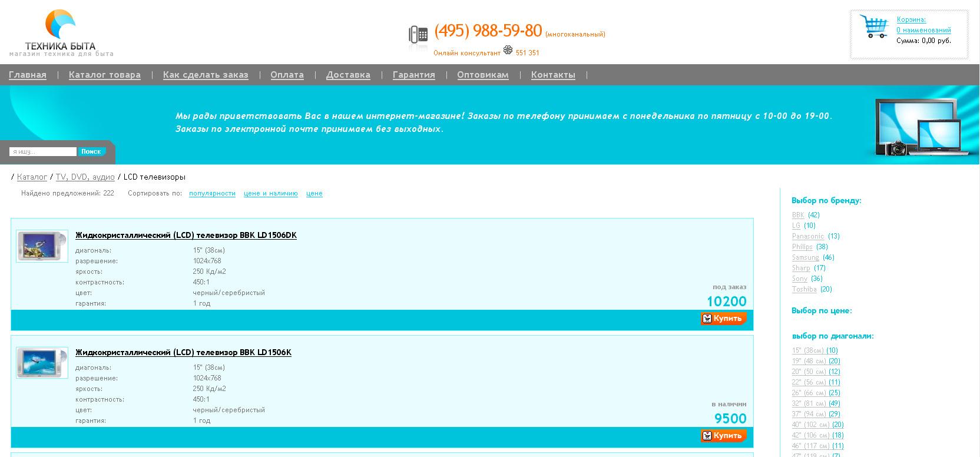Filter by LG brand
This screenshot has height=457, width=980.
[x=796, y=226]
